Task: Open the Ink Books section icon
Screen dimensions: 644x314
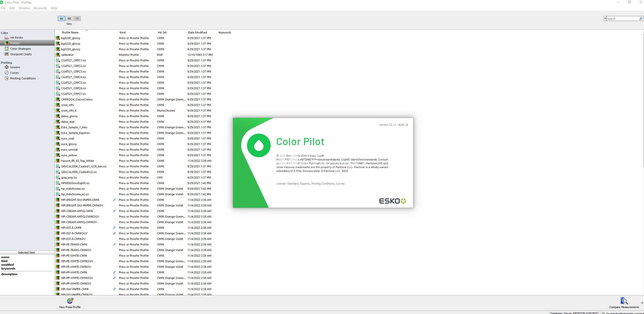Action: (6, 37)
